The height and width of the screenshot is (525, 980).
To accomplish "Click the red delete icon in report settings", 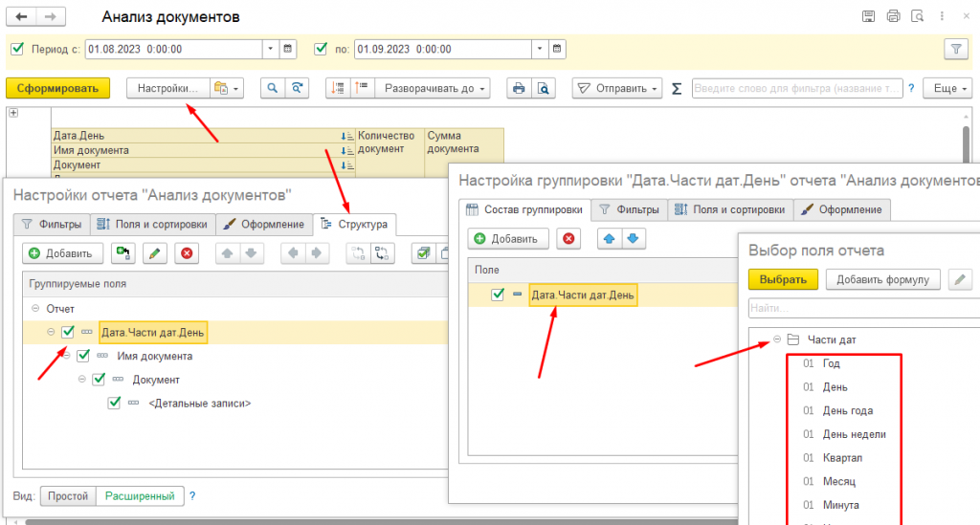I will [188, 253].
